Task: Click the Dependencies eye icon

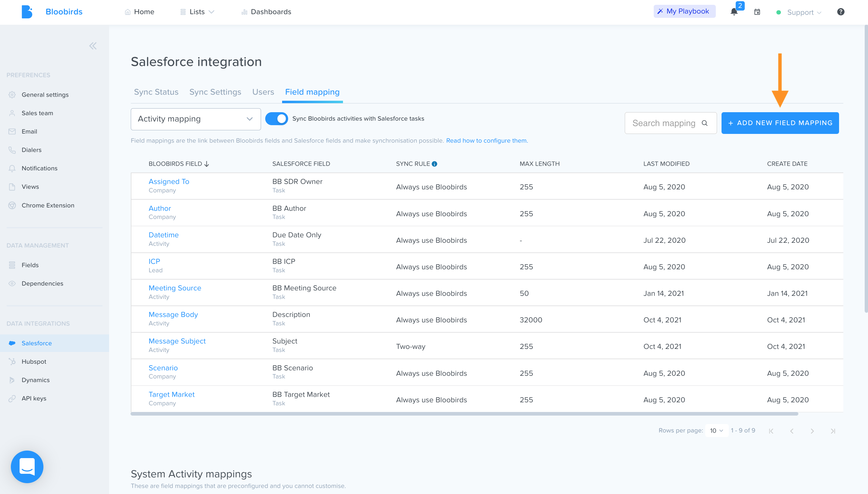Action: [x=12, y=283]
